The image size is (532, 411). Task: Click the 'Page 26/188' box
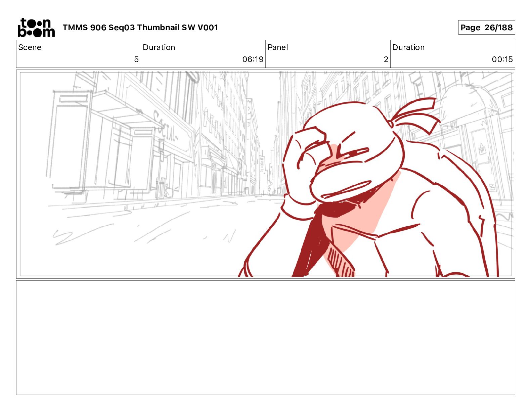pos(486,28)
